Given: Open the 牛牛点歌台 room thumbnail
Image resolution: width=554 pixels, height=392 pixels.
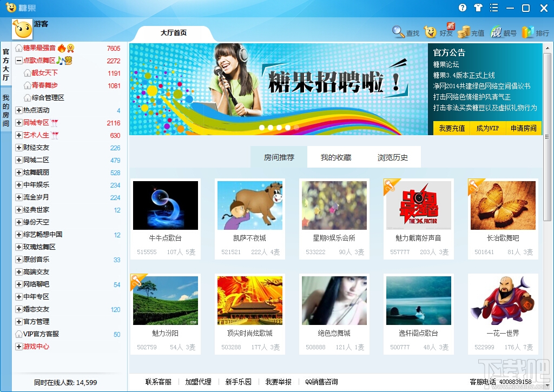Looking at the screenshot, I should pyautogui.click(x=166, y=205).
